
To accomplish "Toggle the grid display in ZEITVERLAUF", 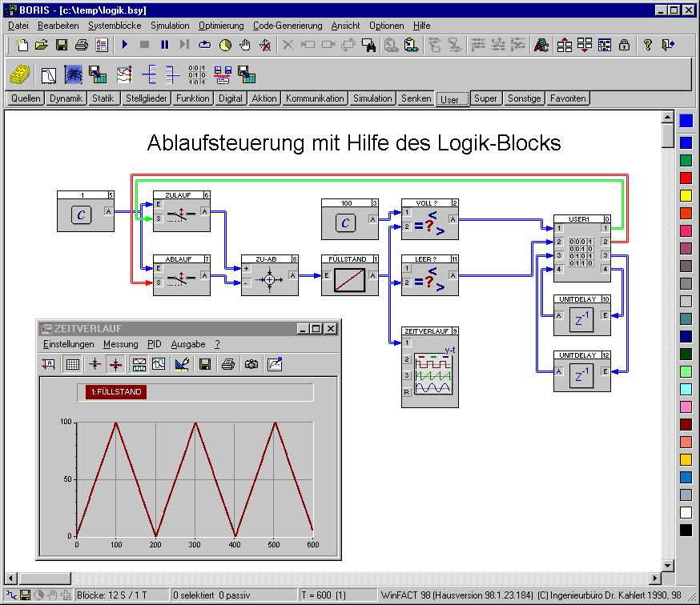I will pos(72,364).
